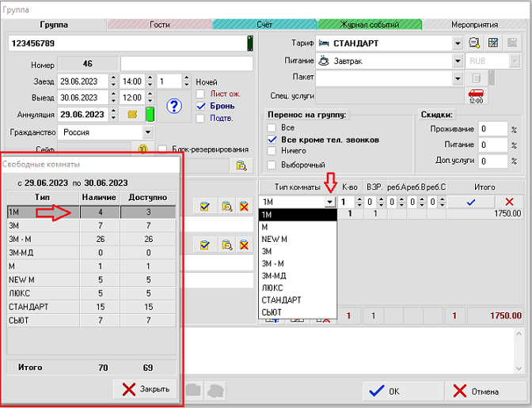Click the green status indicator beside the ticket icon
Image resolution: width=532 pixels, height=408 pixels.
click(149, 115)
